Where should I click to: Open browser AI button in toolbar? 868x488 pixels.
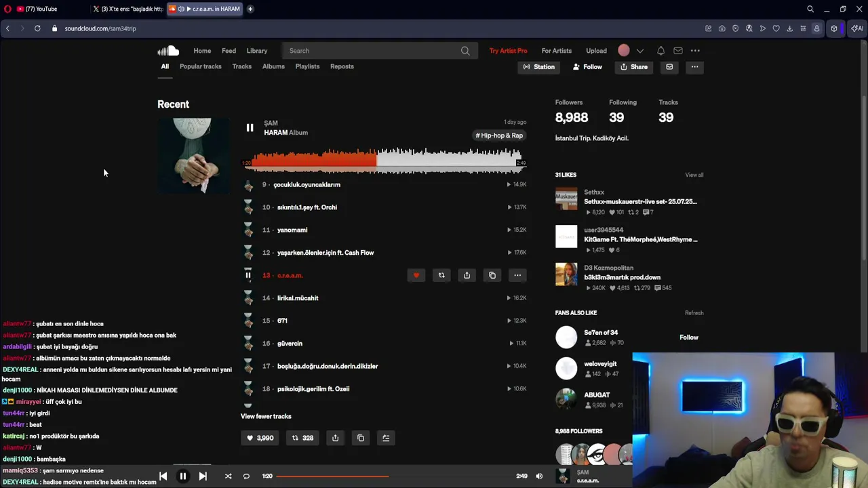click(857, 28)
